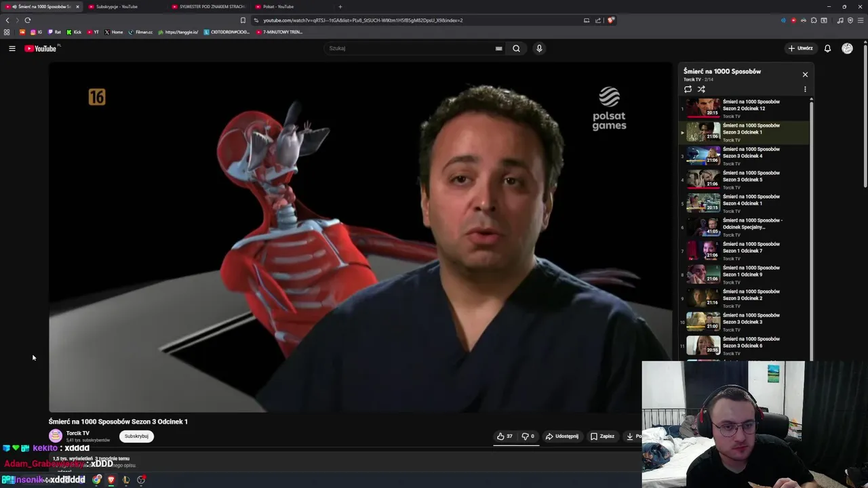
Task: Click the share icon in address bar
Action: point(597,20)
